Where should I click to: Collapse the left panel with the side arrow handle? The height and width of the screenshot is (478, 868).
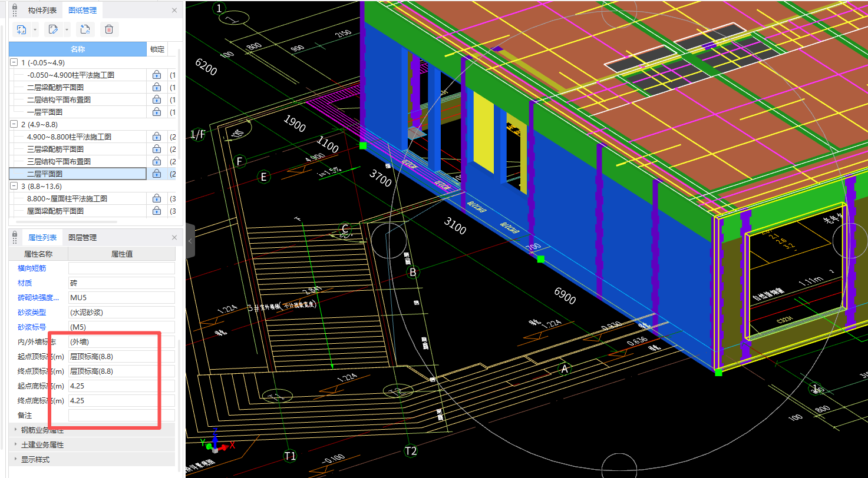[190, 241]
